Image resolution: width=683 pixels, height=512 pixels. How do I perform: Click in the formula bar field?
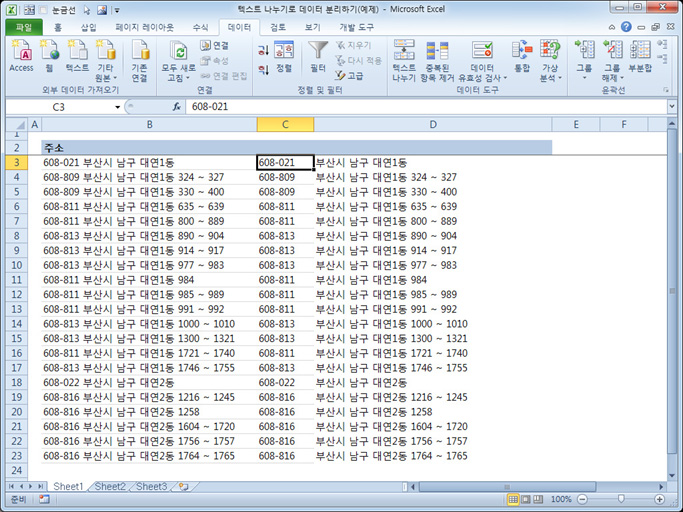click(426, 107)
